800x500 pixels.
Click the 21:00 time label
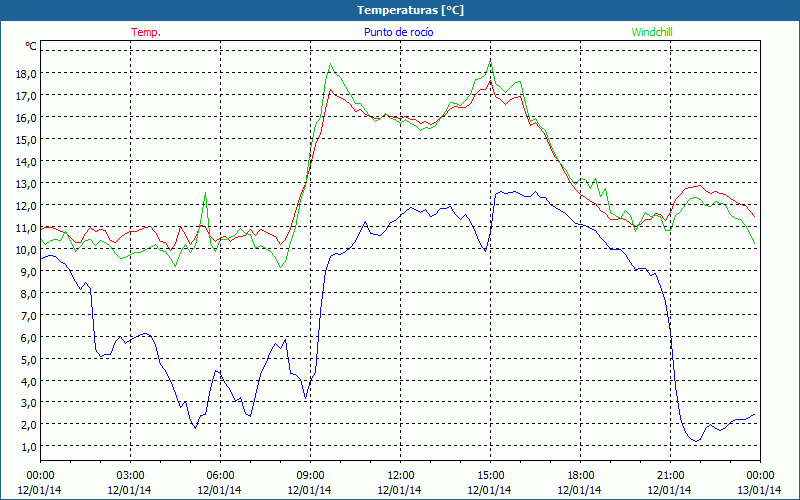670,476
